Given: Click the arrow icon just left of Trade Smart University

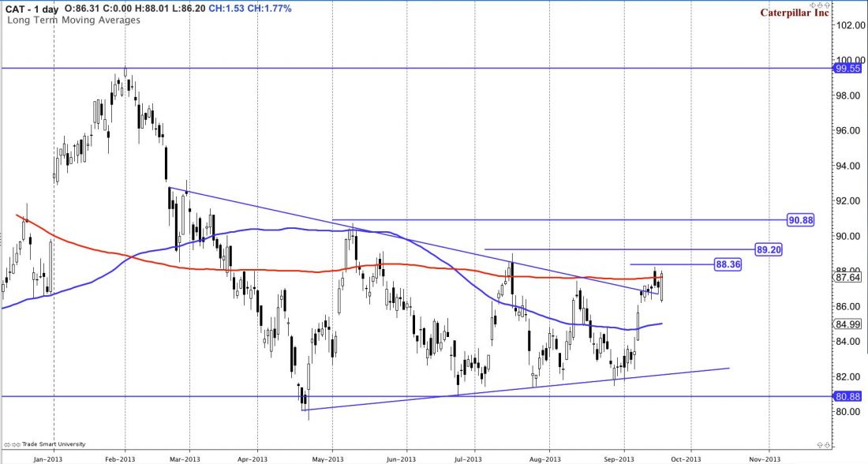Looking at the screenshot, I should (20, 443).
